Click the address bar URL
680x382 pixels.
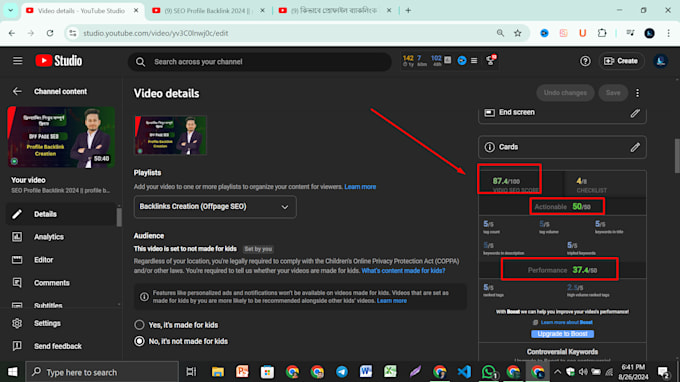point(156,33)
